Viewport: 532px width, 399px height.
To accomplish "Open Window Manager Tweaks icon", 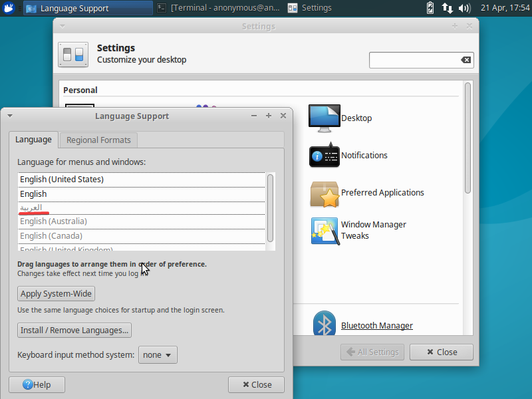I will coord(324,230).
